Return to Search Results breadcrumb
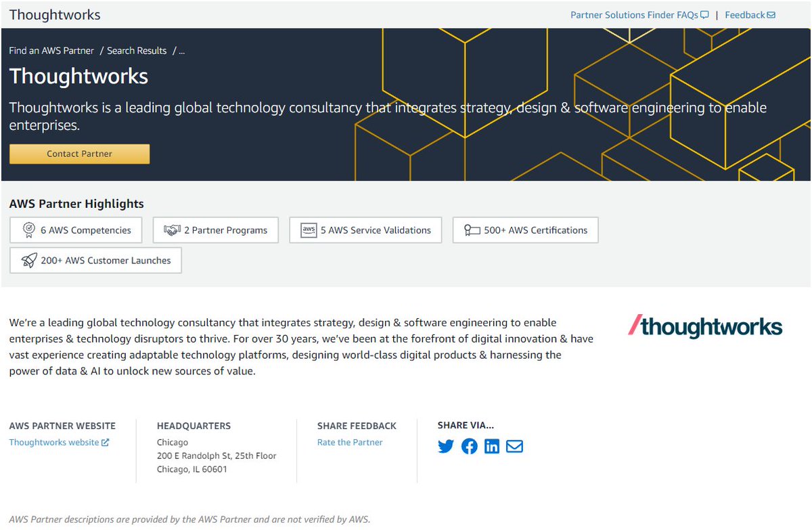The height and width of the screenshot is (530, 812). pos(137,51)
